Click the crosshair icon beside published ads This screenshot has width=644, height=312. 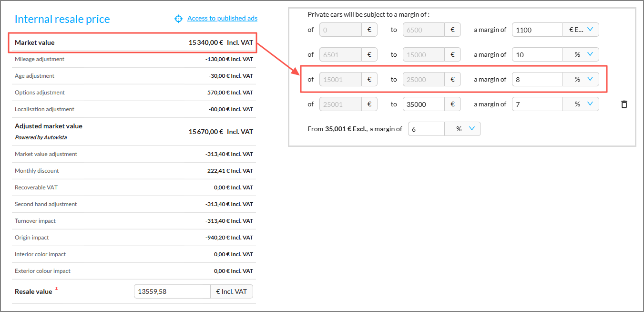[178, 19]
